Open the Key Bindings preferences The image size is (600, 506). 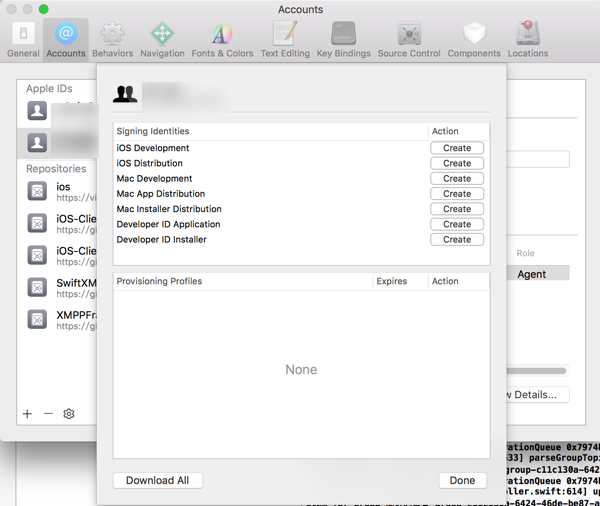(343, 40)
